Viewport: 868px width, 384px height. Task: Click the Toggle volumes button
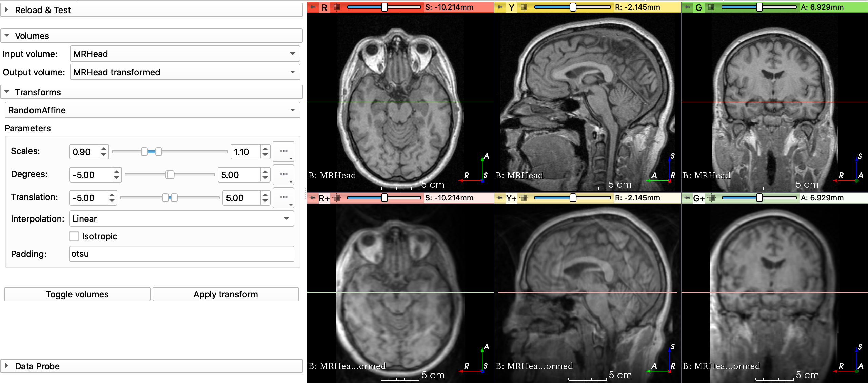(x=77, y=294)
